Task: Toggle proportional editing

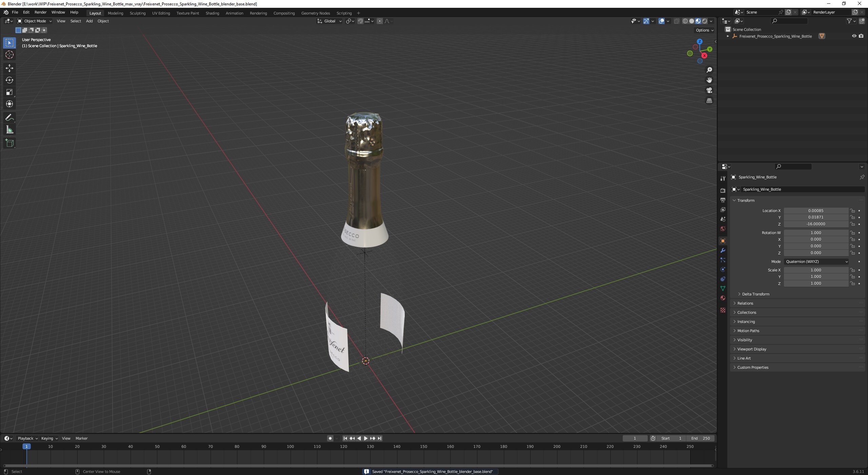Action: (380, 21)
